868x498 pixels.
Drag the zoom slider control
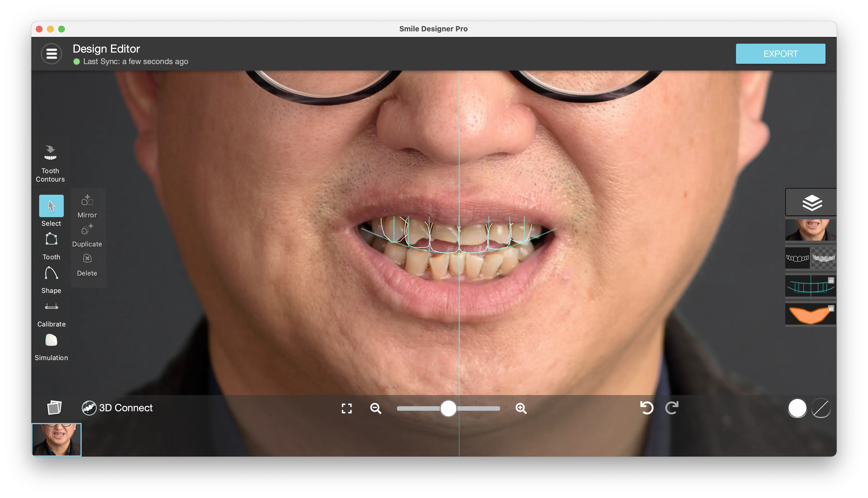[x=448, y=408]
